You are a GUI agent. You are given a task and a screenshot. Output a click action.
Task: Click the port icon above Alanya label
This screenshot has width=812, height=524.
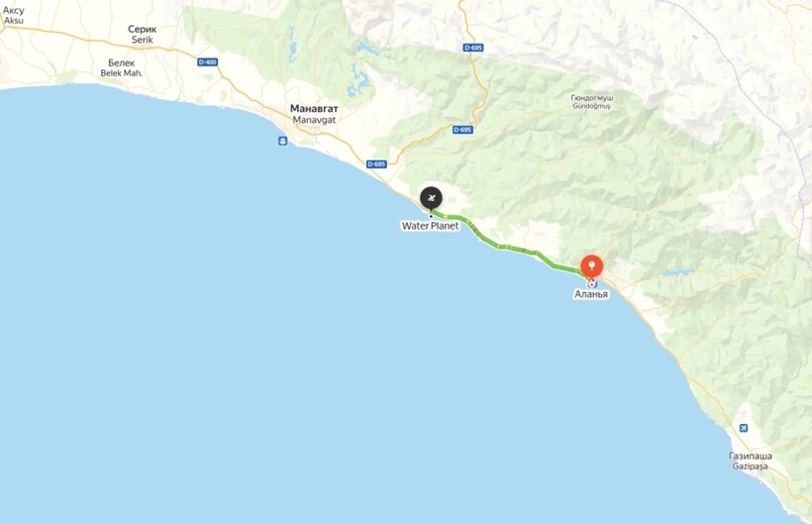[592, 283]
